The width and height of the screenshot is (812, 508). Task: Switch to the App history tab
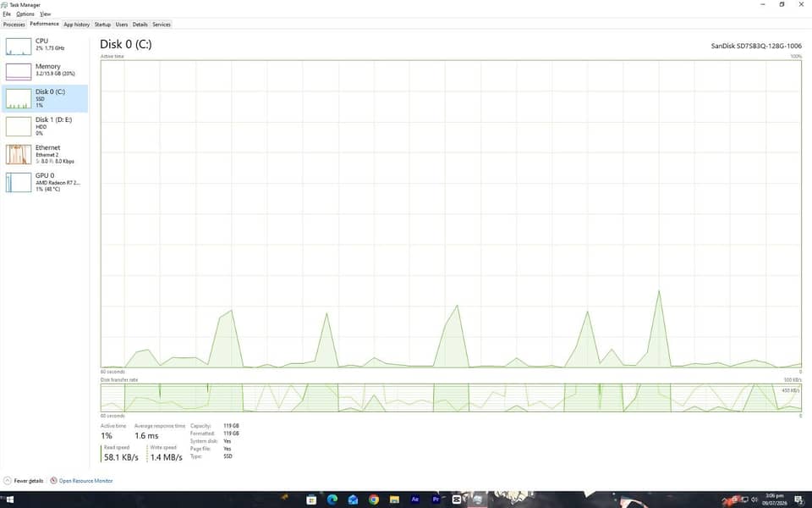(77, 25)
